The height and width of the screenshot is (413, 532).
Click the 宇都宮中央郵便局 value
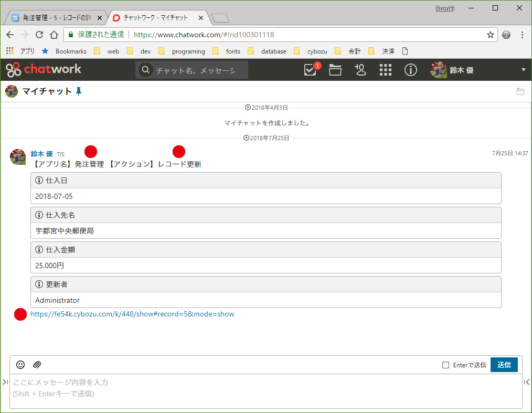pos(65,231)
